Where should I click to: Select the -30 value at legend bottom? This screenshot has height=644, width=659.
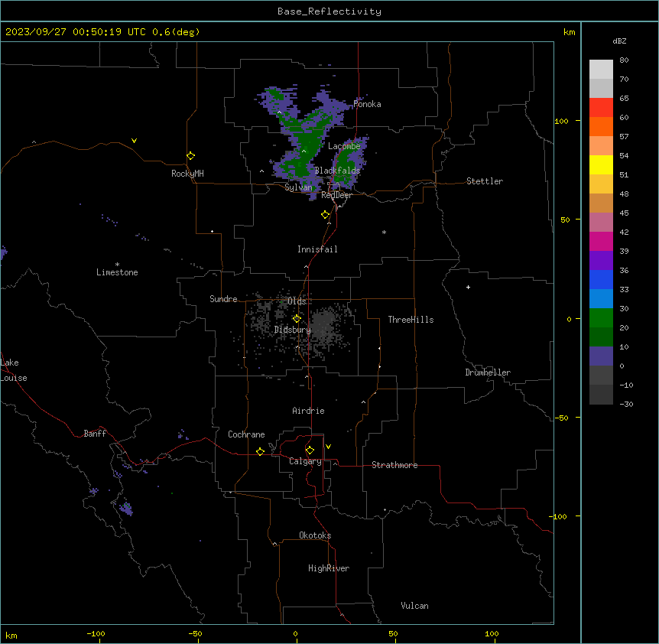(x=626, y=404)
